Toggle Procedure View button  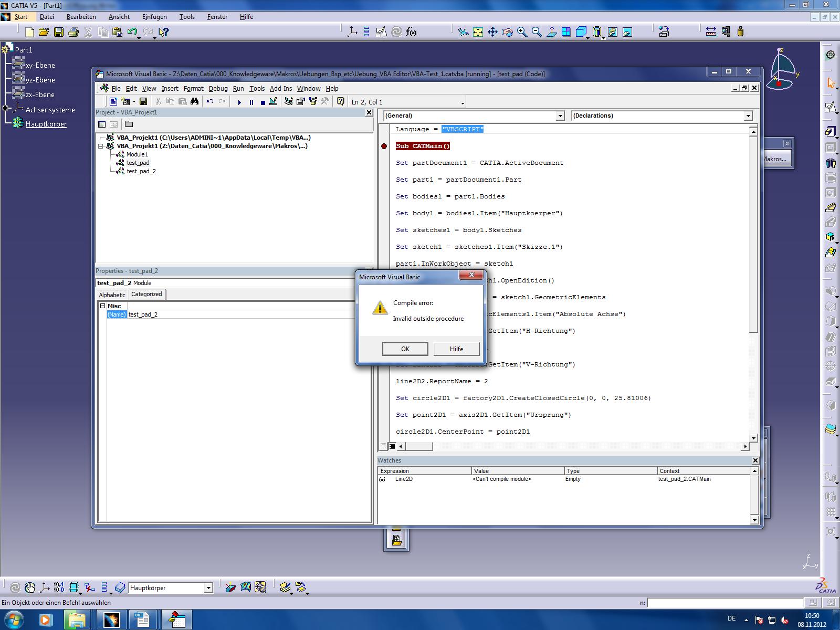tap(383, 446)
